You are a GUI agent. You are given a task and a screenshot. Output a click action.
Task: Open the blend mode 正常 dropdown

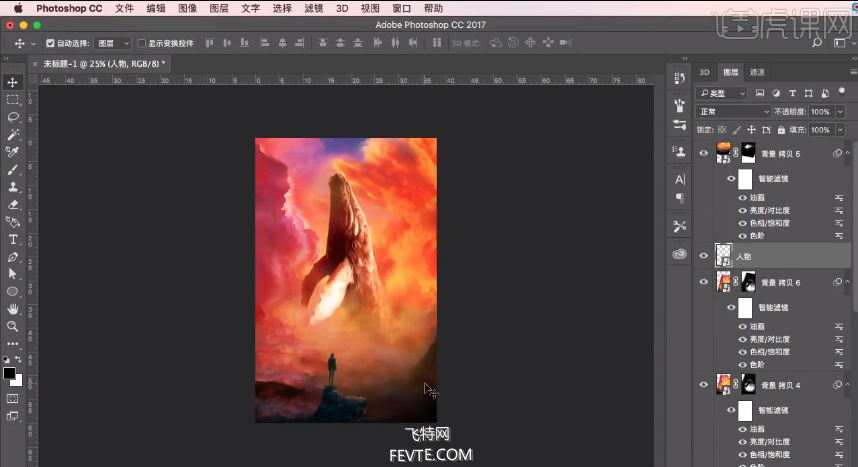(x=733, y=112)
